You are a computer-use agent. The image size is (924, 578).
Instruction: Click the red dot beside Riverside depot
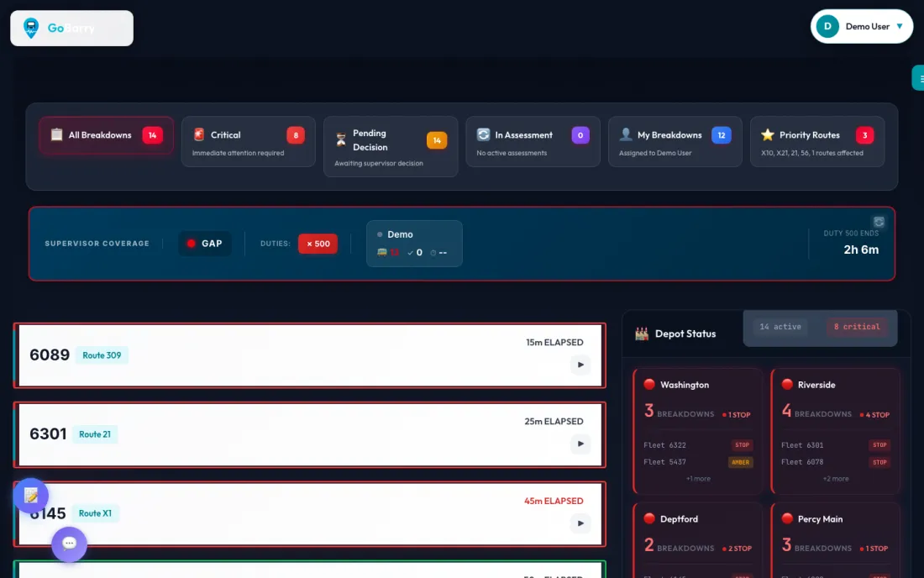point(787,384)
